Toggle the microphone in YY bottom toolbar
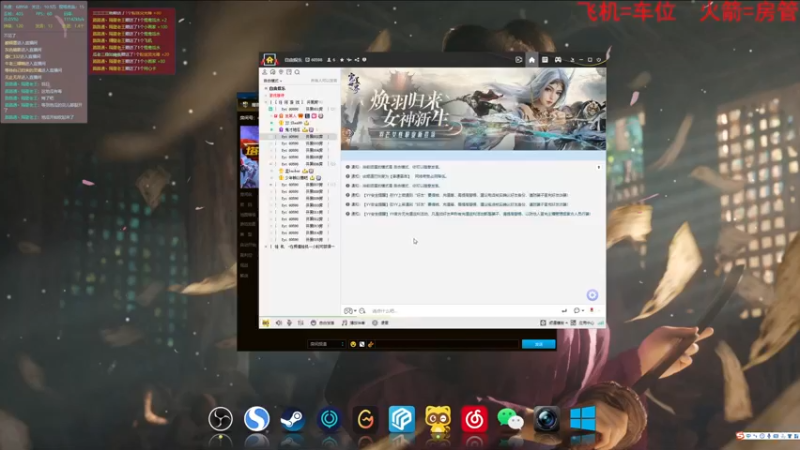 [x=289, y=323]
